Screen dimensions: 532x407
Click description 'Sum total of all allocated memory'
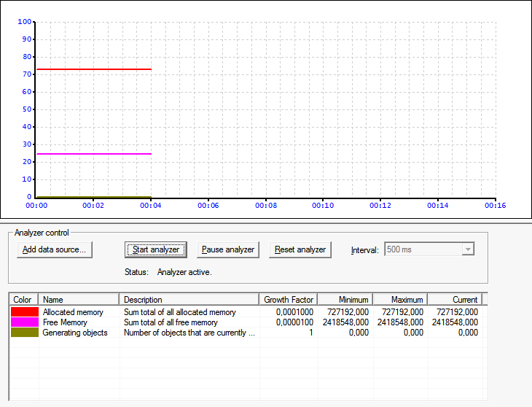click(180, 312)
